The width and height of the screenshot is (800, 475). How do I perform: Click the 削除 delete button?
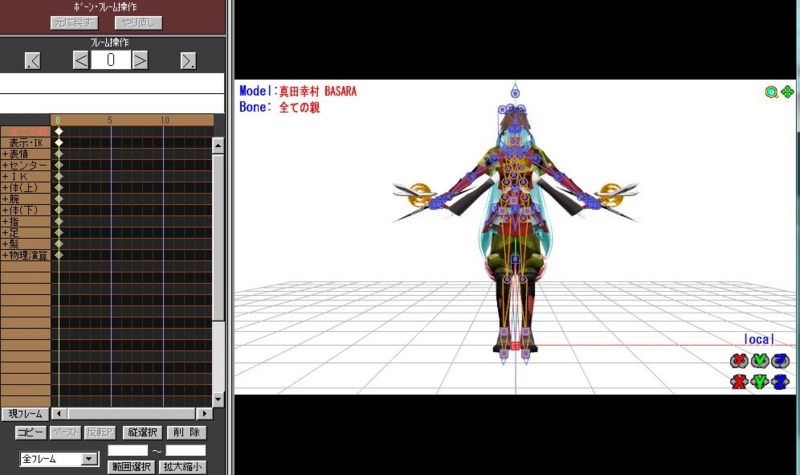point(187,433)
